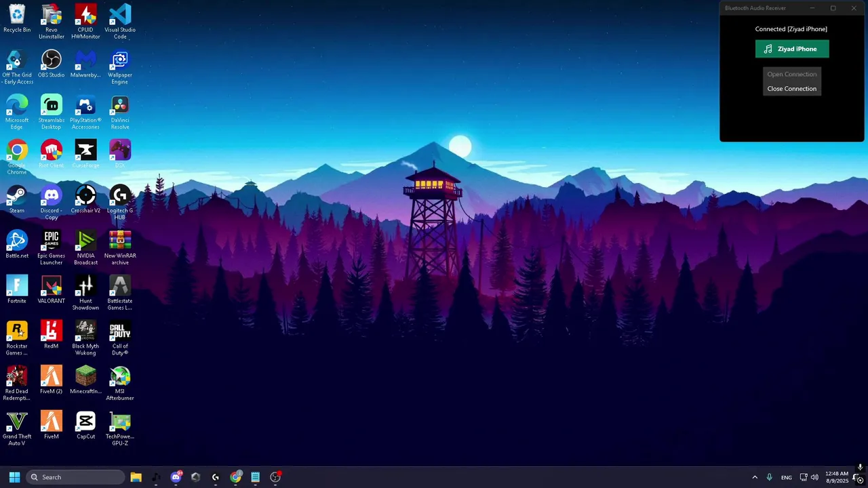Click the Wallpaper Engine desktop icon
868x488 pixels.
(120, 67)
